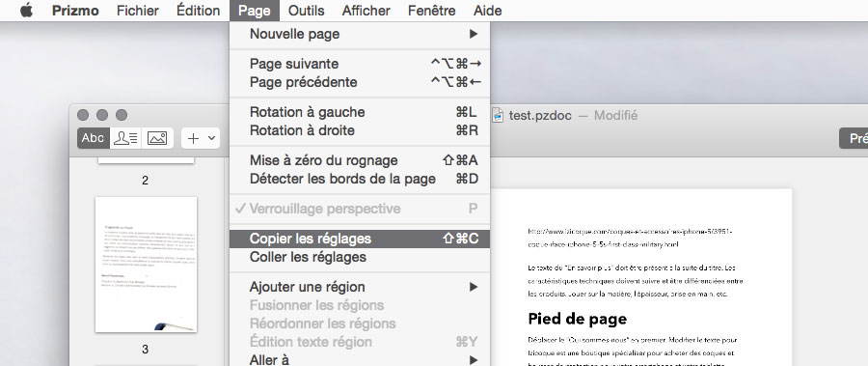Click Réordonner les régions
Screen dimensions: 868x366
tap(360, 324)
